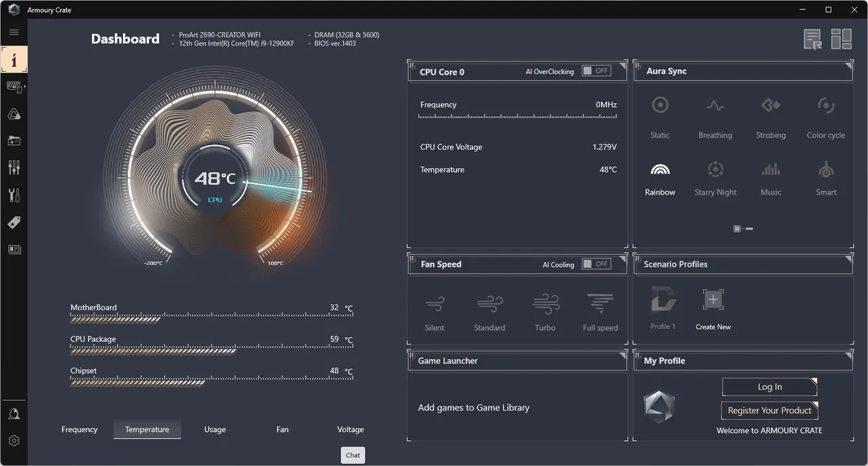Click the list view icon at the top right
The height and width of the screenshot is (466, 868).
(x=813, y=39)
